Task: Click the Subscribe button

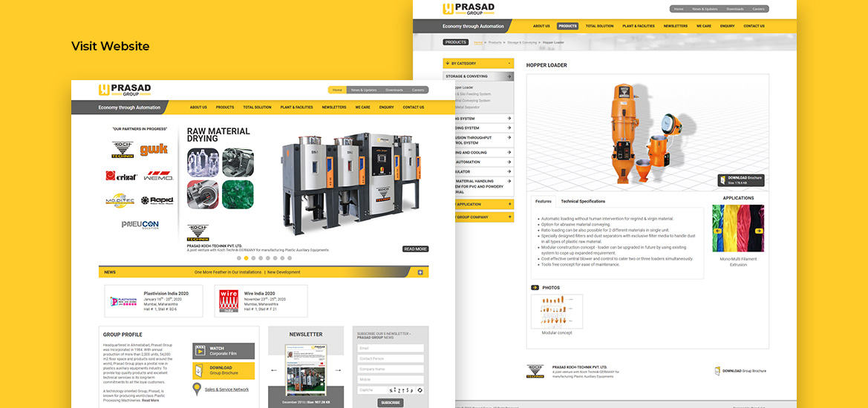Action: [391, 403]
